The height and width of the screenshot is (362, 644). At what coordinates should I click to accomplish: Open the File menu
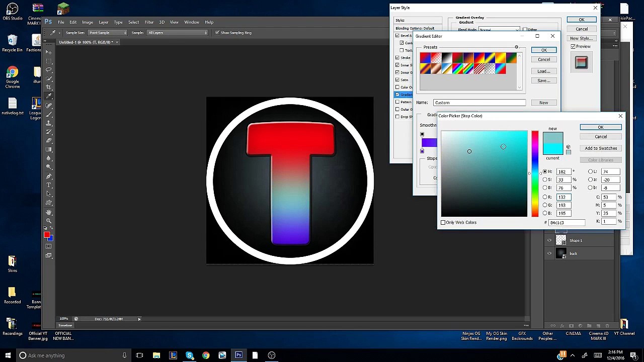[x=61, y=22]
